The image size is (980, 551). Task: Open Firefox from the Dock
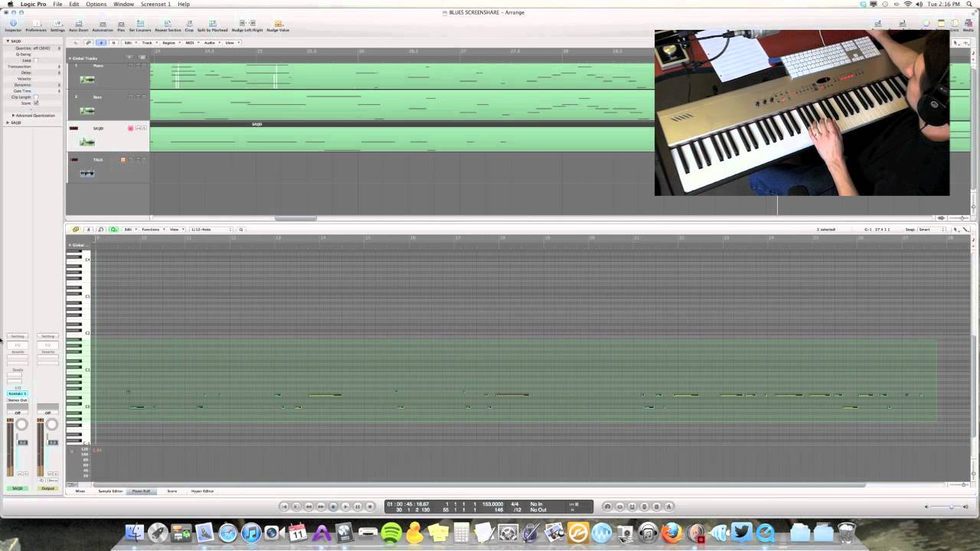point(671,533)
